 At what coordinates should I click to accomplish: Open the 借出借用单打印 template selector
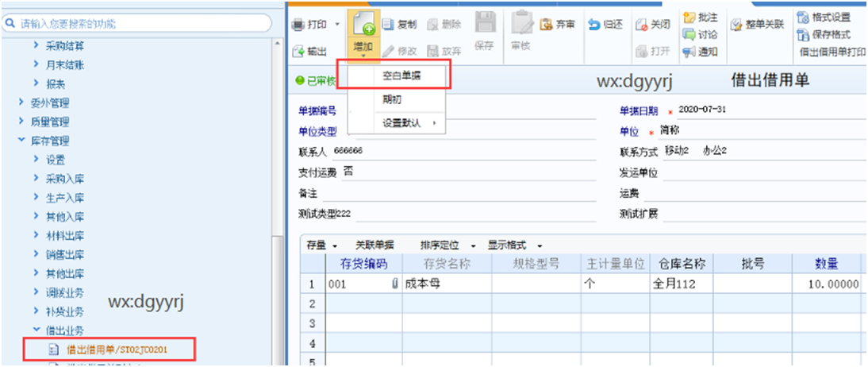(x=833, y=52)
